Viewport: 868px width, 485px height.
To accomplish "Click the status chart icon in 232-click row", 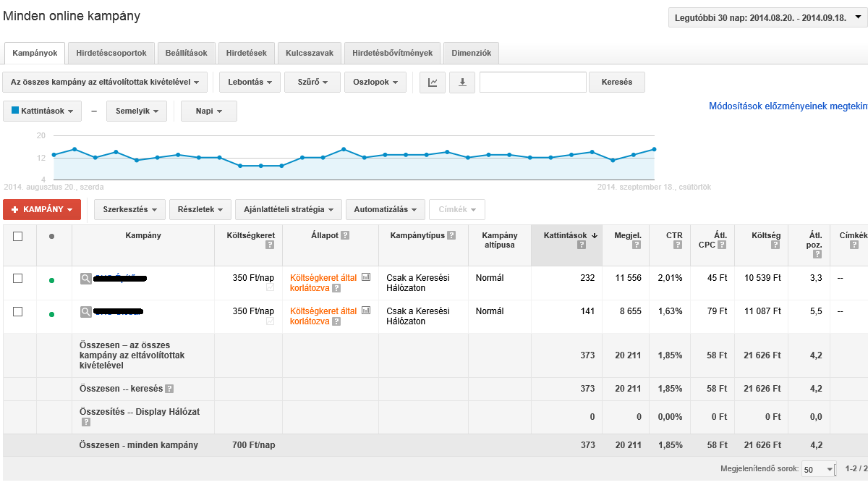I will [x=365, y=277].
